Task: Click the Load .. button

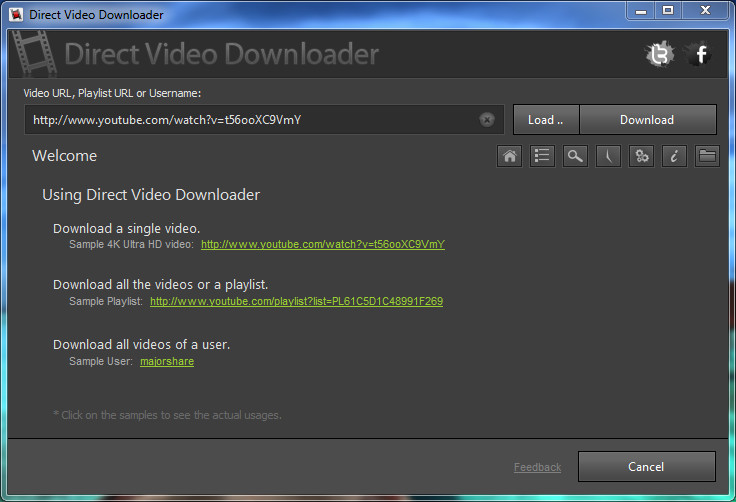Action: click(x=546, y=120)
